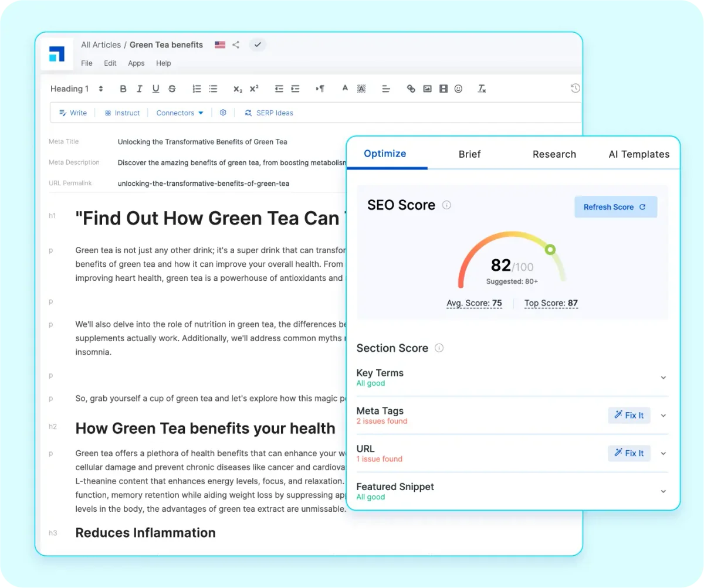
Task: Expand the Key Terms section
Action: (663, 378)
